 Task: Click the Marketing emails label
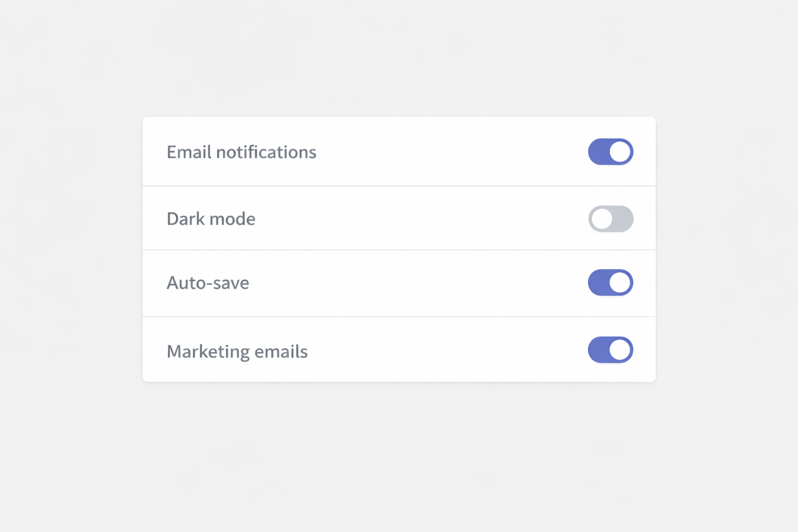[237, 351]
